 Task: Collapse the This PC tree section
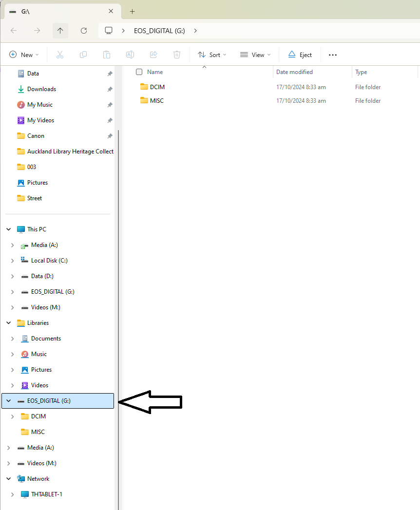[x=9, y=229]
